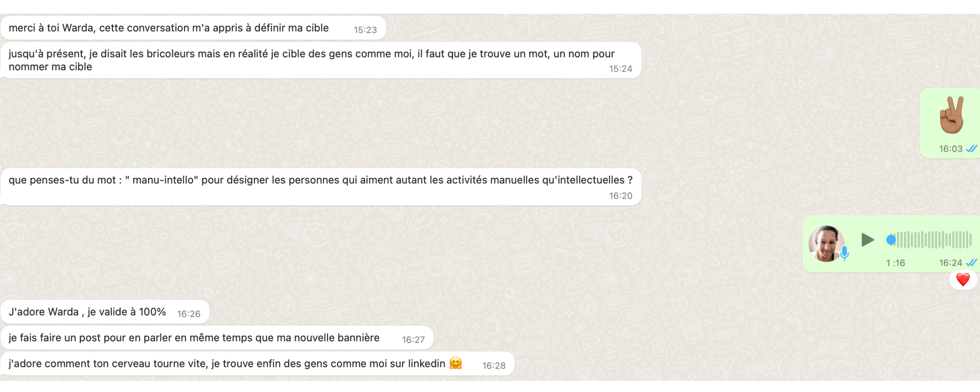This screenshot has height=392, width=980.
Task: Click the voice message sender profile photo
Action: point(826,244)
